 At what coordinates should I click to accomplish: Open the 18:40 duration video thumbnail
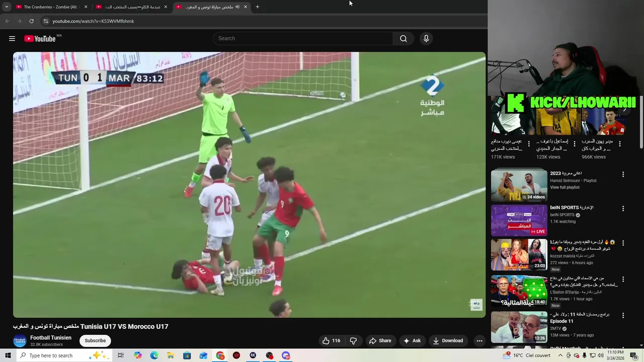pyautogui.click(x=519, y=291)
